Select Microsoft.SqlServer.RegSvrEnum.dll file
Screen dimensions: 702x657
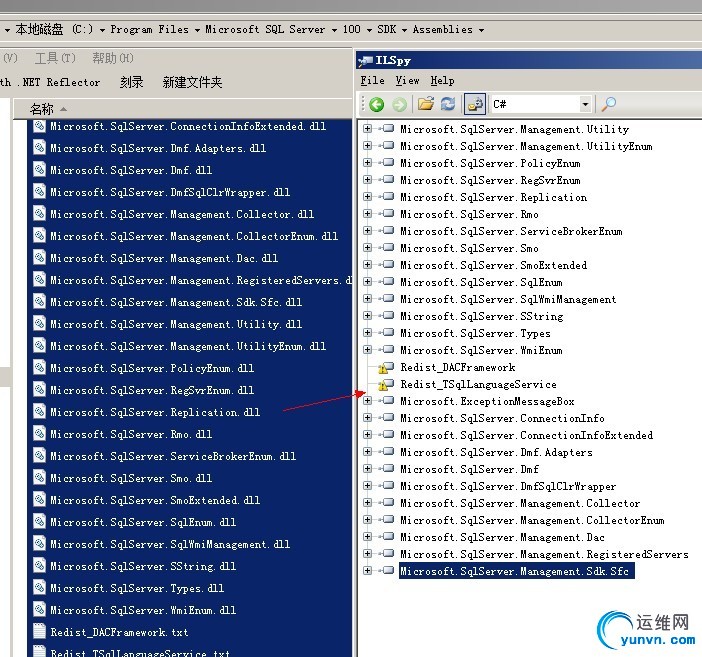[x=152, y=390]
